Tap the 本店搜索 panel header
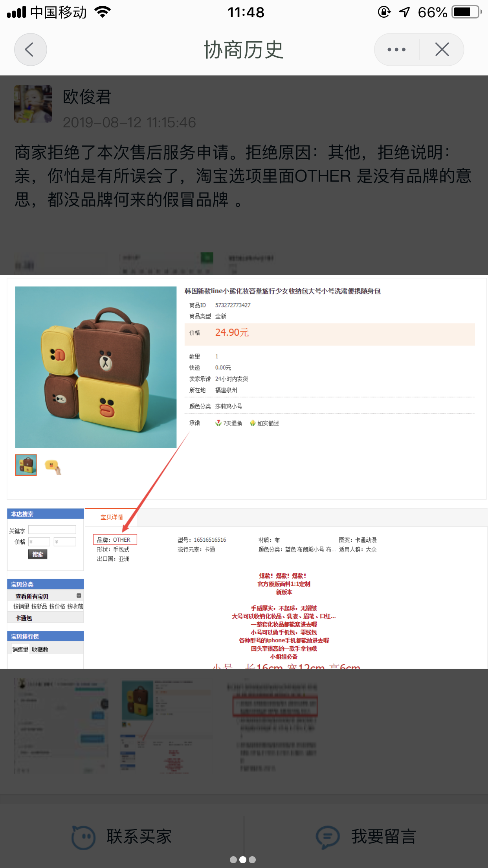The height and width of the screenshot is (868, 488). tap(46, 514)
